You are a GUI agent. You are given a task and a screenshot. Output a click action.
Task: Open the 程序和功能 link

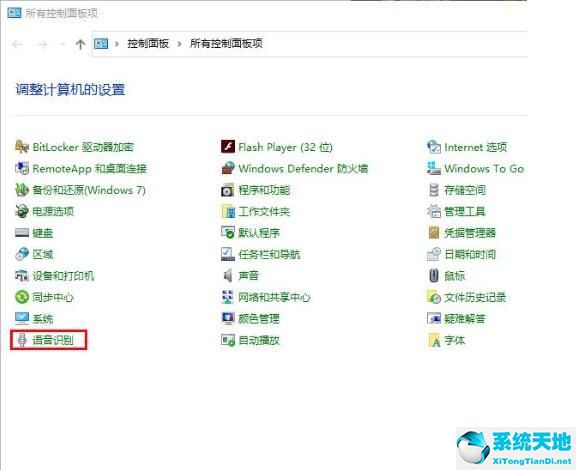[x=264, y=190]
